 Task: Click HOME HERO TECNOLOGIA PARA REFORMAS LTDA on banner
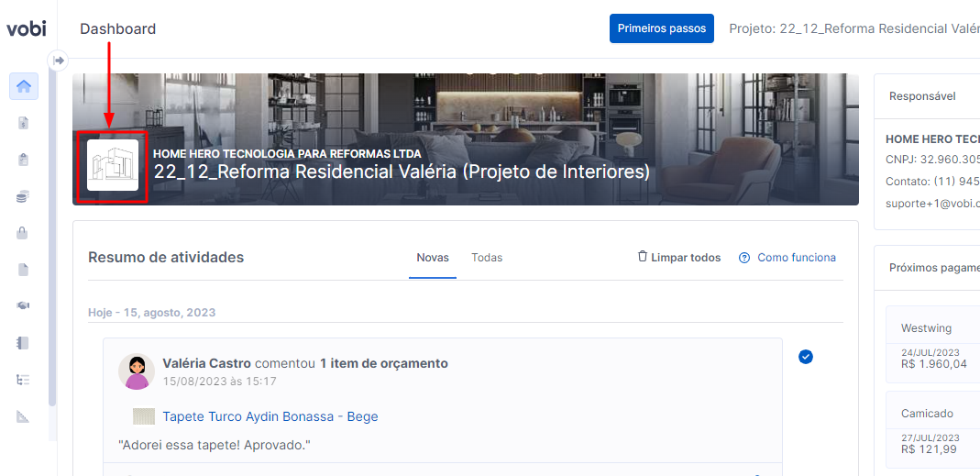point(288,153)
